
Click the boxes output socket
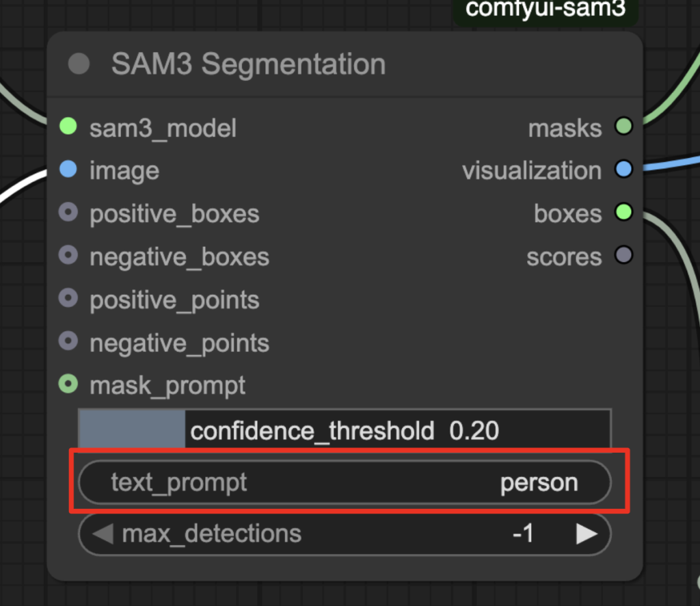623,213
